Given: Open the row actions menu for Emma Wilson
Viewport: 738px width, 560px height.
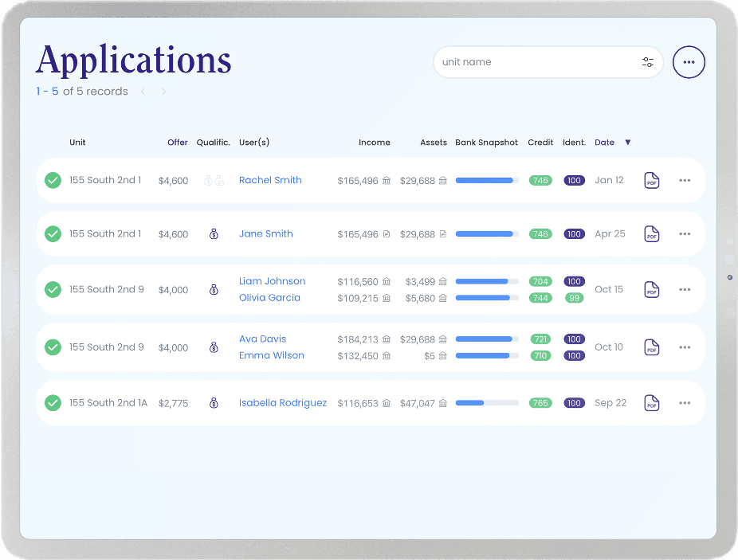Looking at the screenshot, I should pyautogui.click(x=685, y=347).
